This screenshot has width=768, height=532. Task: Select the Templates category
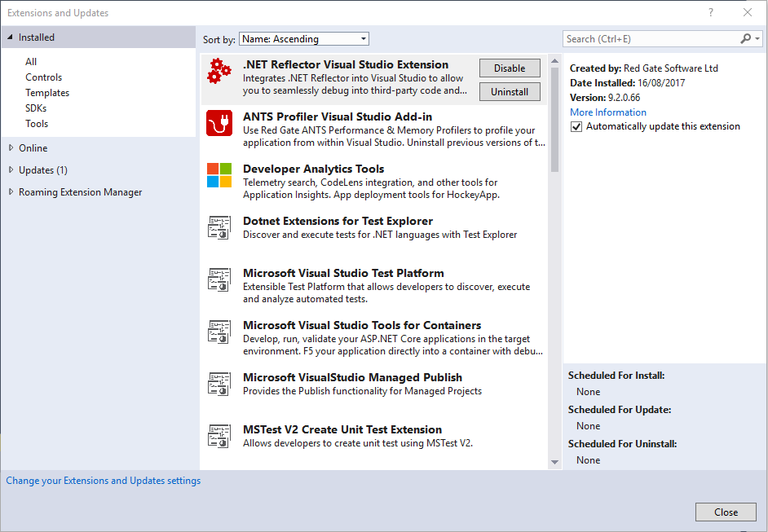click(47, 92)
